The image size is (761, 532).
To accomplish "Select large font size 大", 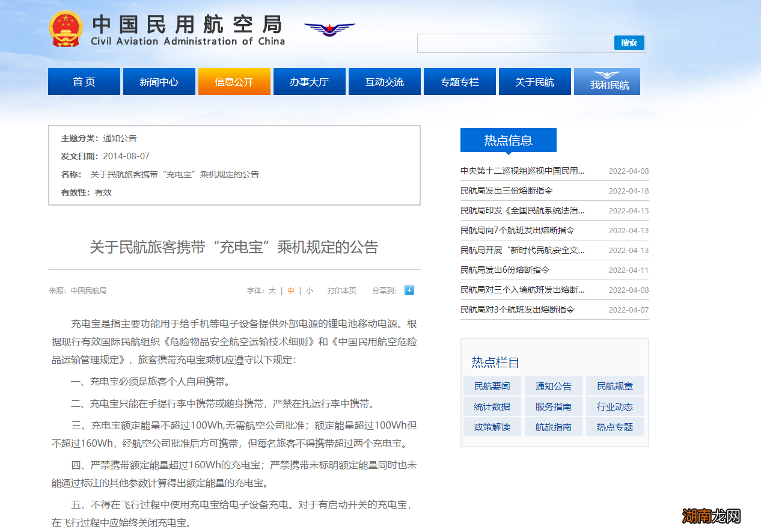I will tap(272, 290).
